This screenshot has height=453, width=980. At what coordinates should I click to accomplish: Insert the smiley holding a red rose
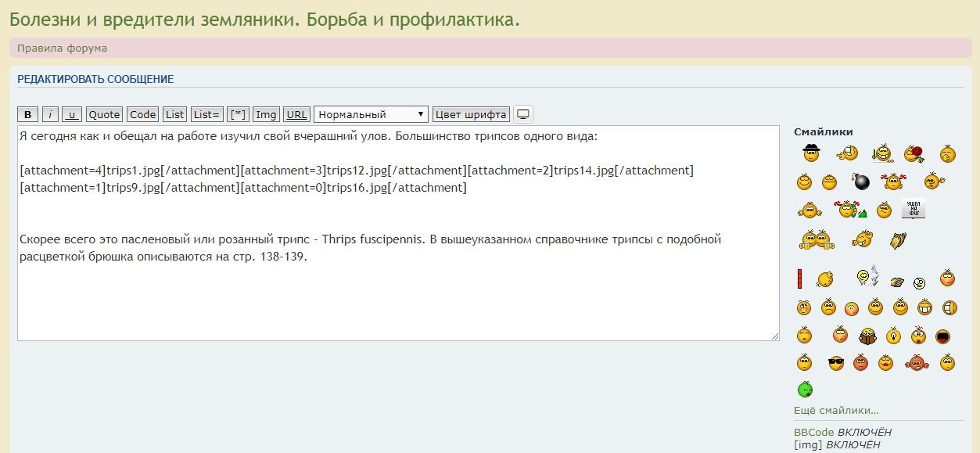click(x=914, y=154)
